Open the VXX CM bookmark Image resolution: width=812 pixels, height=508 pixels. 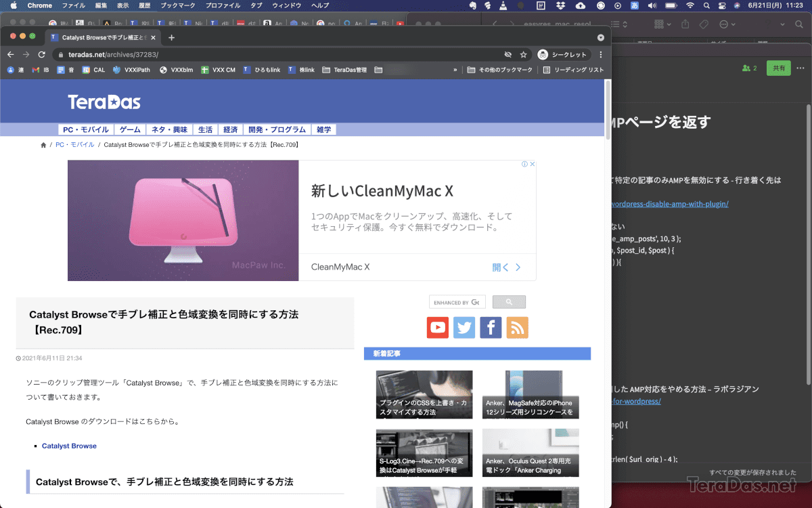pyautogui.click(x=218, y=70)
